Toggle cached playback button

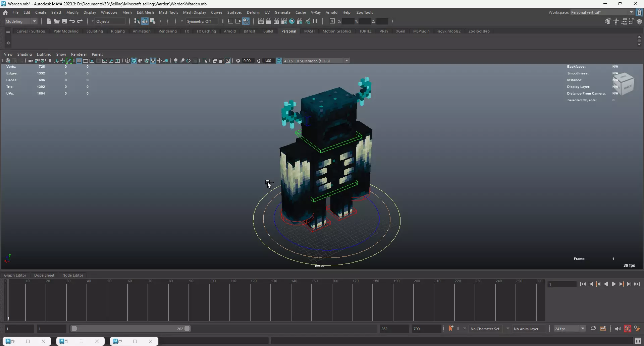tap(627, 329)
